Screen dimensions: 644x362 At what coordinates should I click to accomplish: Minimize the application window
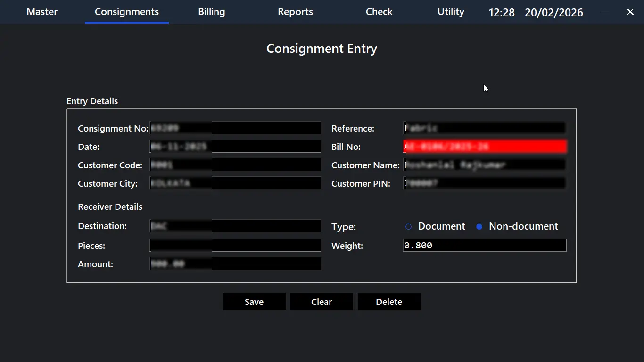pos(604,12)
